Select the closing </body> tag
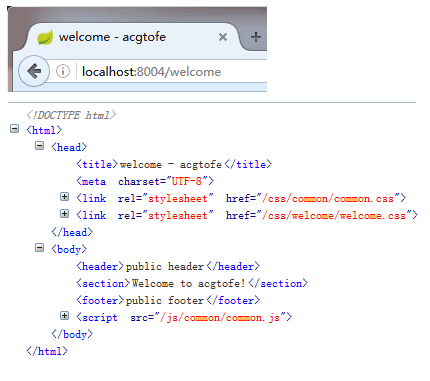 pos(72,334)
